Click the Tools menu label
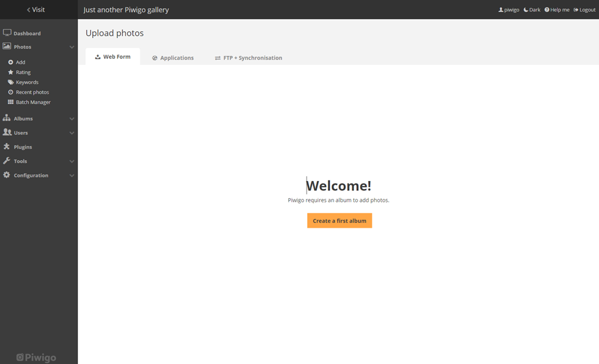 20,161
